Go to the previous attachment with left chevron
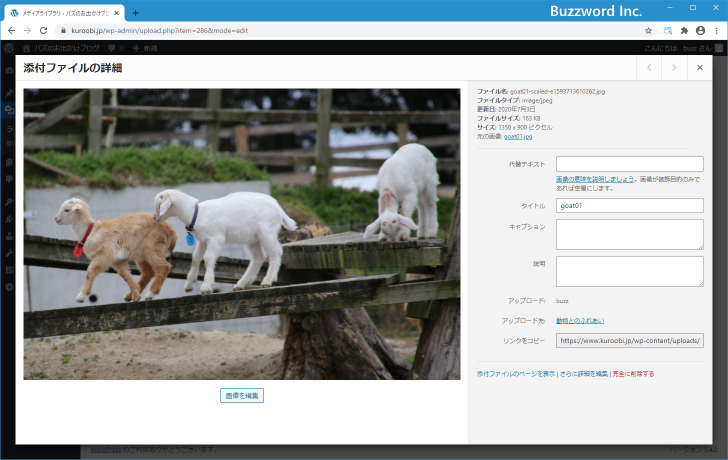Viewport: 728px width, 460px height. [x=649, y=68]
